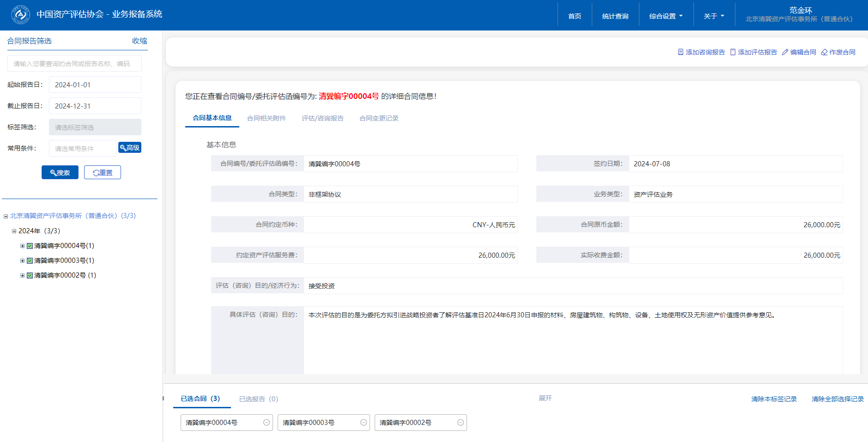Click the contract name search input field
The width and height of the screenshot is (868, 442).
pyautogui.click(x=74, y=64)
